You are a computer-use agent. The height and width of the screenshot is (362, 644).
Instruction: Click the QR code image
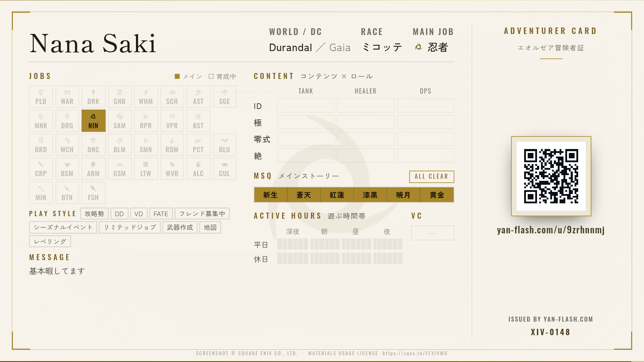pos(551,176)
